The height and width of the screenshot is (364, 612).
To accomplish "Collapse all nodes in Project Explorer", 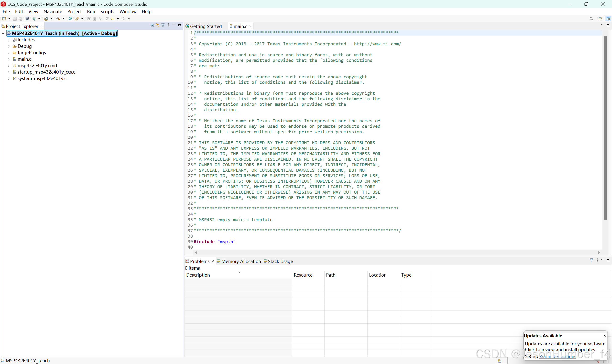I will click(152, 25).
